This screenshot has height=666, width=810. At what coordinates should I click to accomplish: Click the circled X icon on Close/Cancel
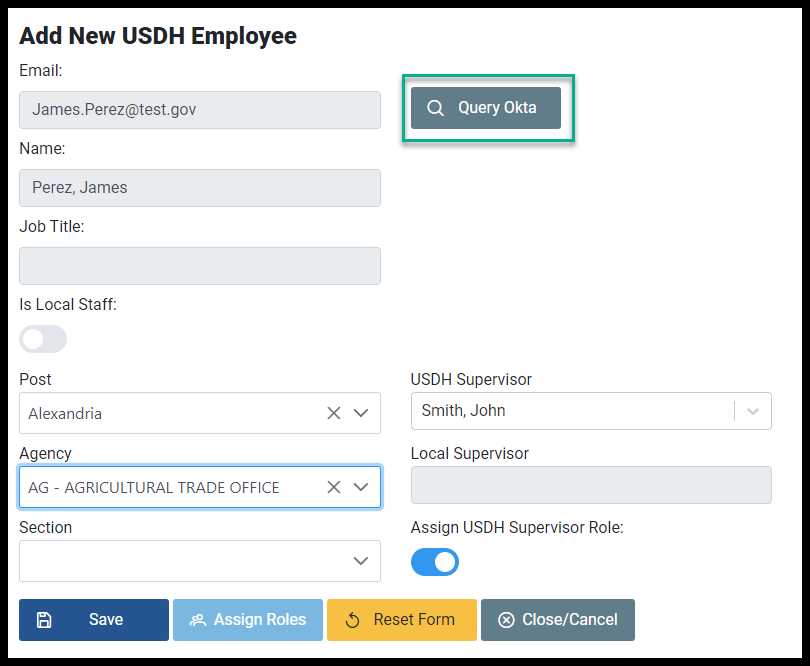tap(506, 620)
